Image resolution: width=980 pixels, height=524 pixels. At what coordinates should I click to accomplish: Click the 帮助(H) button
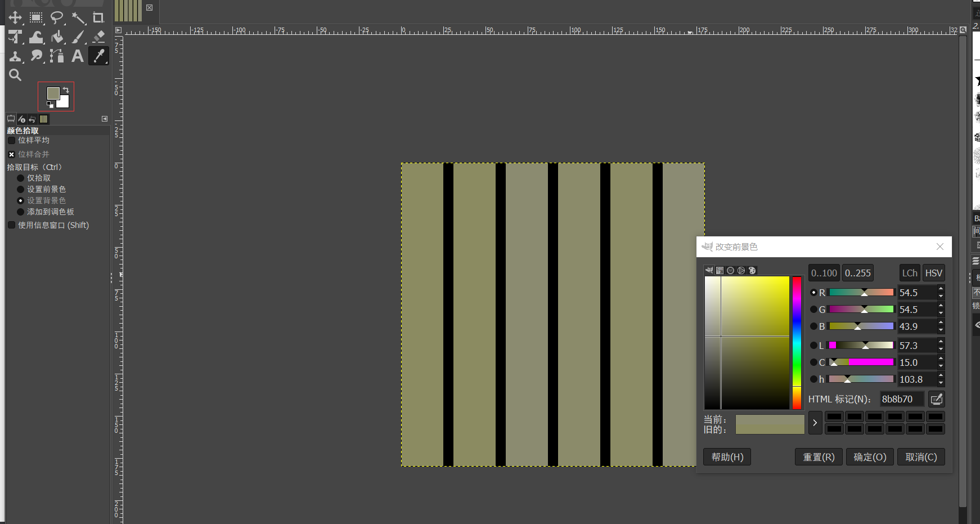coord(727,457)
